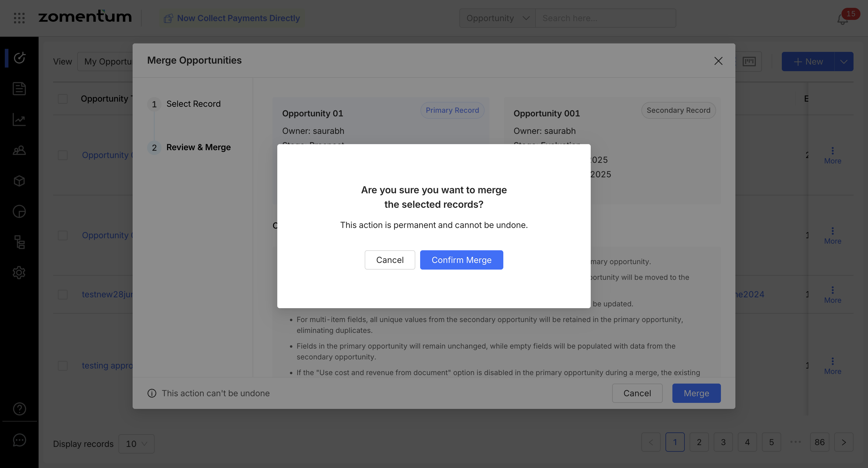
Task: Cancel the merge confirmation dialog
Action: (x=389, y=260)
